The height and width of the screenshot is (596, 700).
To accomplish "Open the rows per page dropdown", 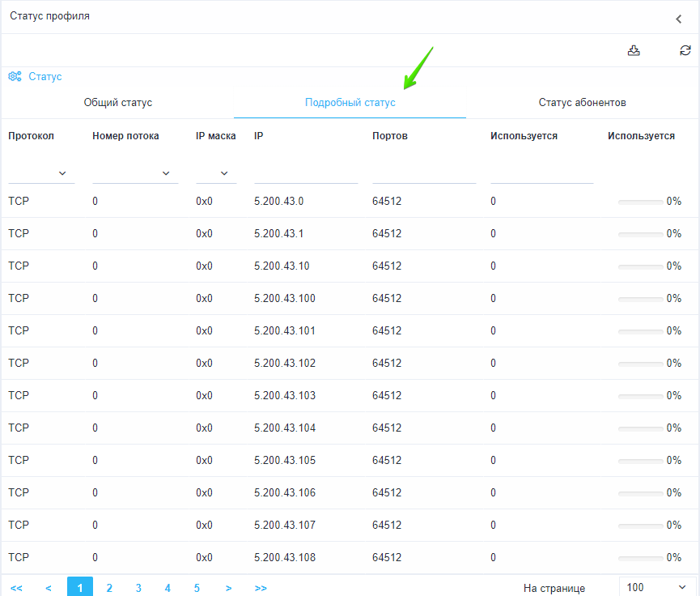I will click(657, 587).
